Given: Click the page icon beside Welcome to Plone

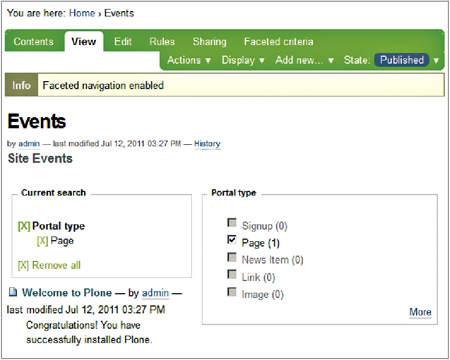Looking at the screenshot, I should click(13, 292).
